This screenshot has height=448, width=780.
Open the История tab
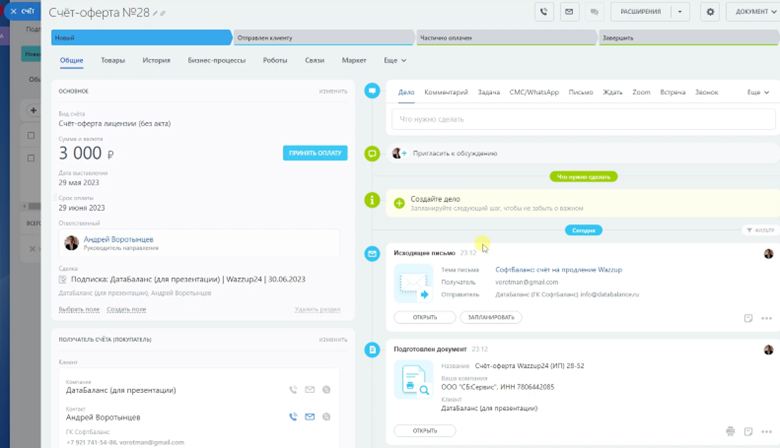[x=156, y=60]
